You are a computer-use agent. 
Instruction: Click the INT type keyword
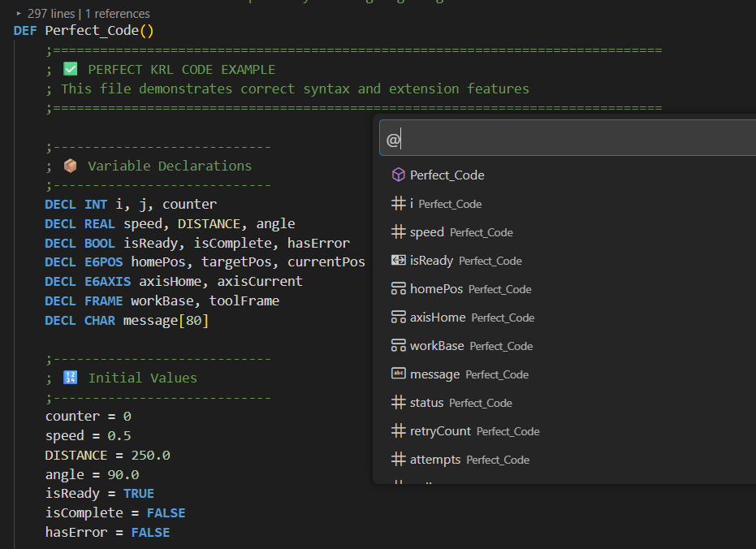(96, 205)
